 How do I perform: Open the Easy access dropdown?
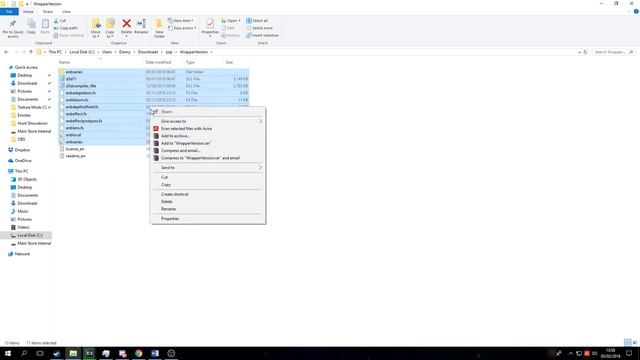pyautogui.click(x=182, y=28)
